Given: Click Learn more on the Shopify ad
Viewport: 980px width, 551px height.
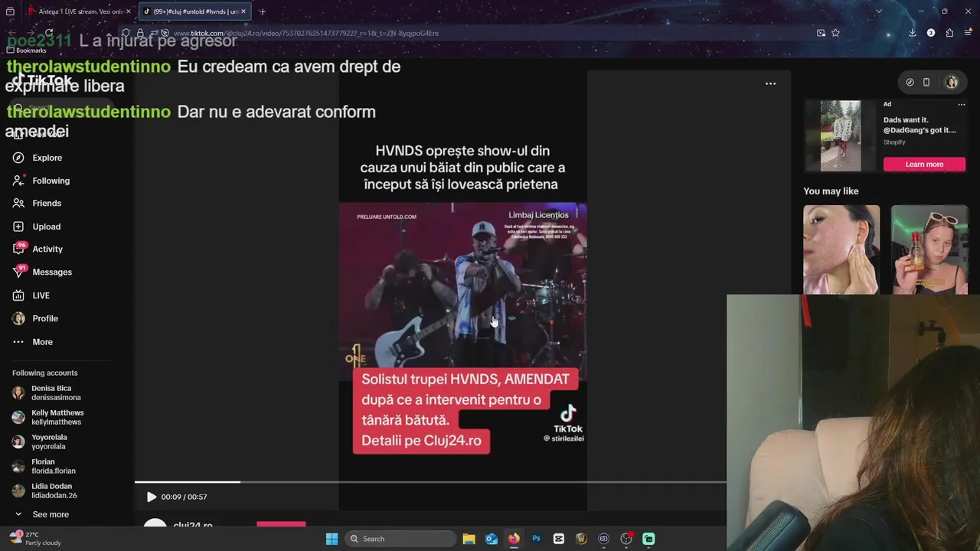Looking at the screenshot, I should coord(924,165).
